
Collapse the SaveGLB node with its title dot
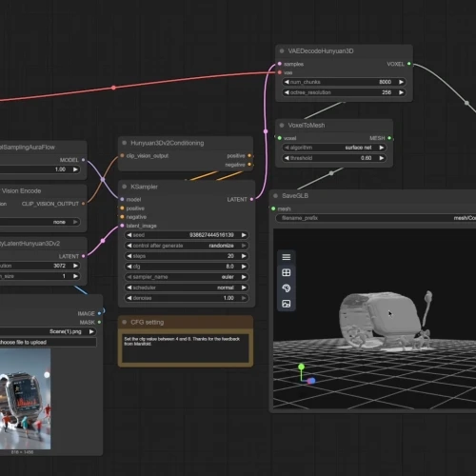click(275, 196)
